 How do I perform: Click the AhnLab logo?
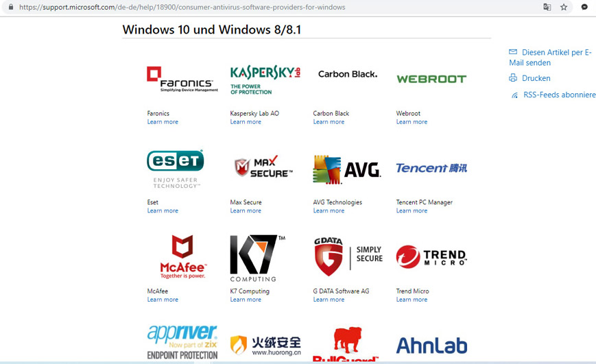tap(431, 345)
